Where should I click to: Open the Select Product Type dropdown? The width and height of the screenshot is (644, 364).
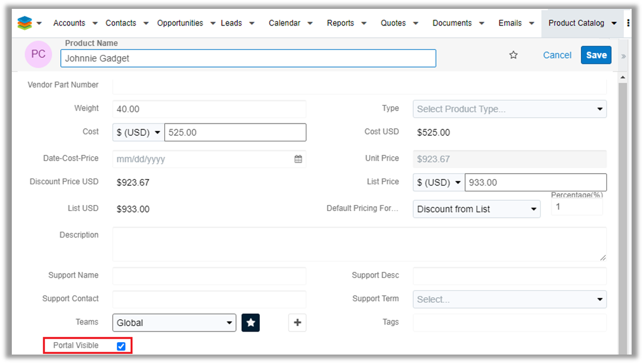coord(509,109)
